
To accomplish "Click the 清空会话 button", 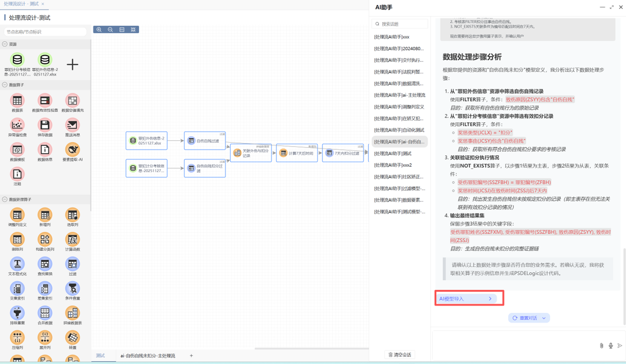I will pos(400,355).
